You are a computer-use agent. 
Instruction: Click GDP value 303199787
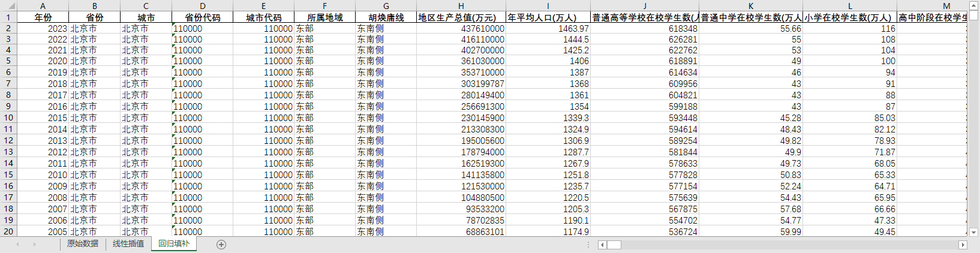pyautogui.click(x=461, y=84)
